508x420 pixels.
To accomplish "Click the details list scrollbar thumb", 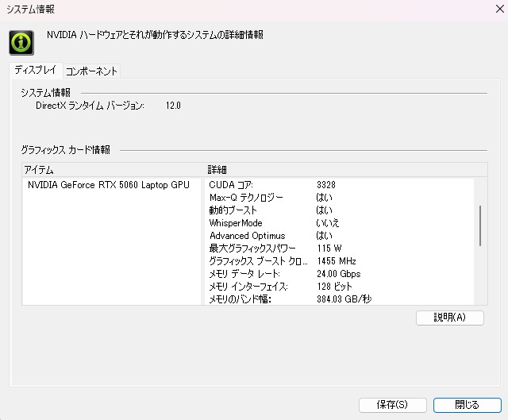I will 480,225.
